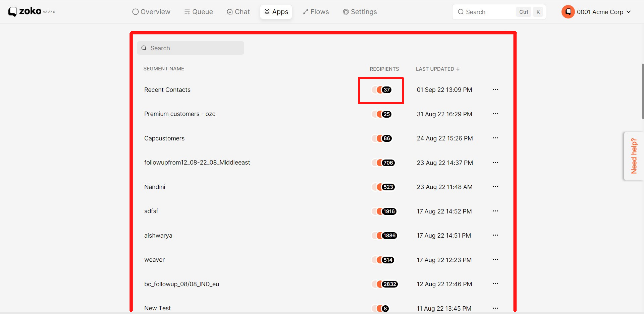Image resolution: width=644 pixels, height=314 pixels.
Task: Open more options for sdfsf
Action: click(496, 211)
